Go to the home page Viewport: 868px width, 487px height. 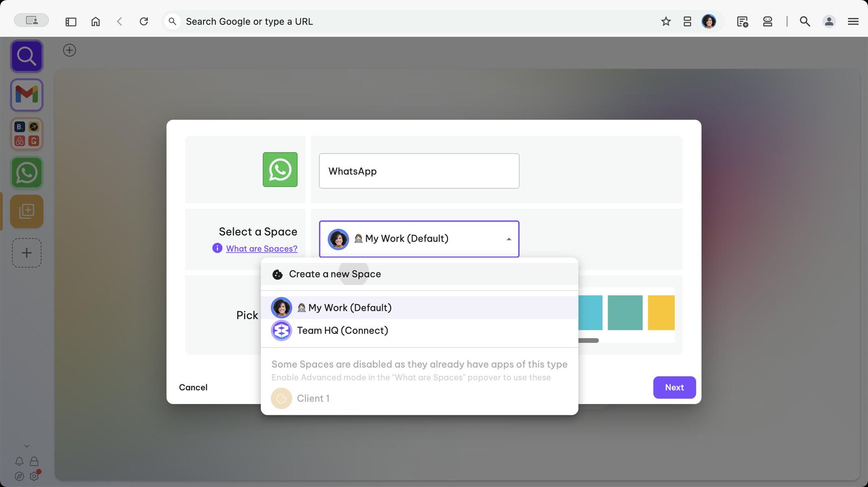pos(95,22)
